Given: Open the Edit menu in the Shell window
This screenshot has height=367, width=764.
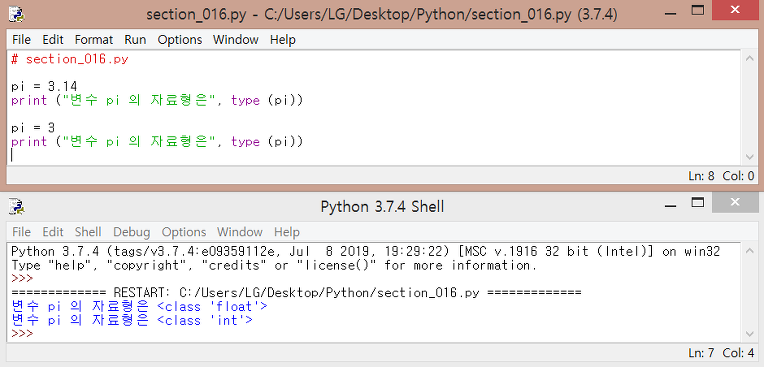Looking at the screenshot, I should (53, 232).
